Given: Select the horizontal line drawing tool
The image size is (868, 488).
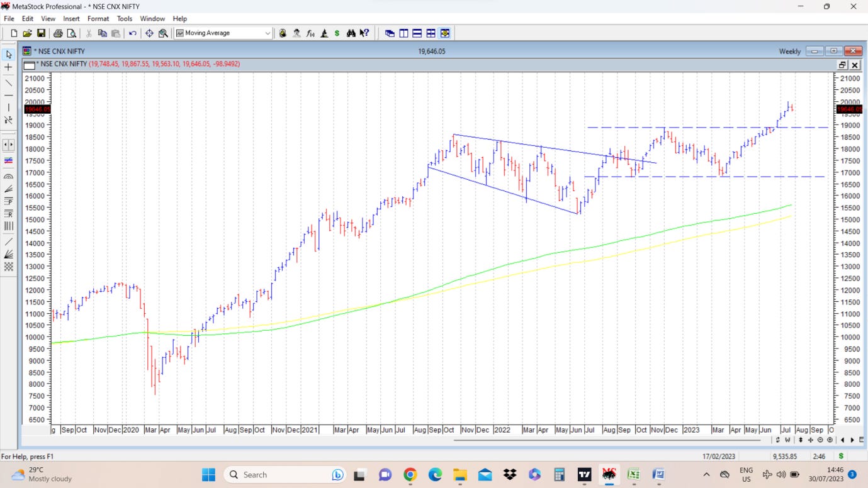Looking at the screenshot, I should tap(9, 95).
